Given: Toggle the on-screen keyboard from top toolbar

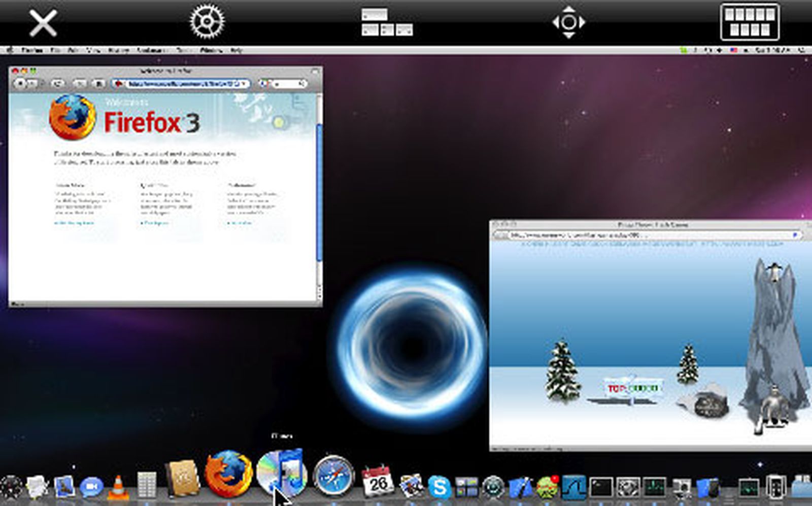Looking at the screenshot, I should 749,21.
